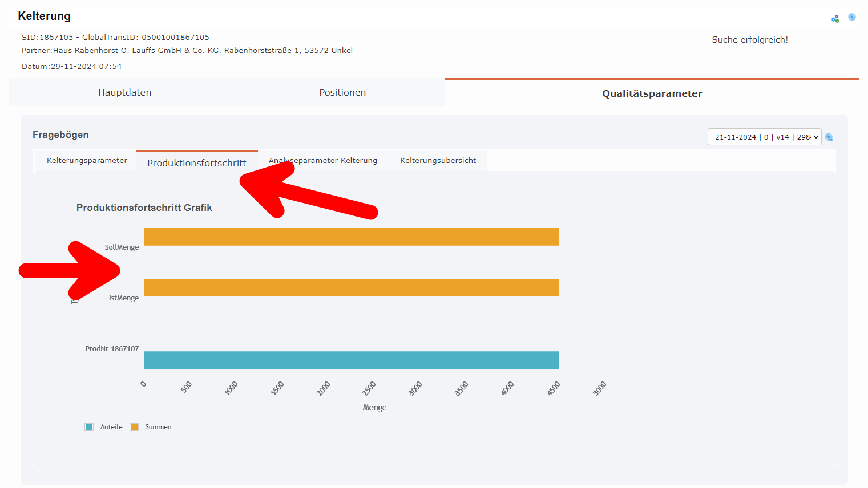This screenshot has height=488, width=868.
Task: Open the Analyseparameter Kelterung sub-tab
Action: 322,160
